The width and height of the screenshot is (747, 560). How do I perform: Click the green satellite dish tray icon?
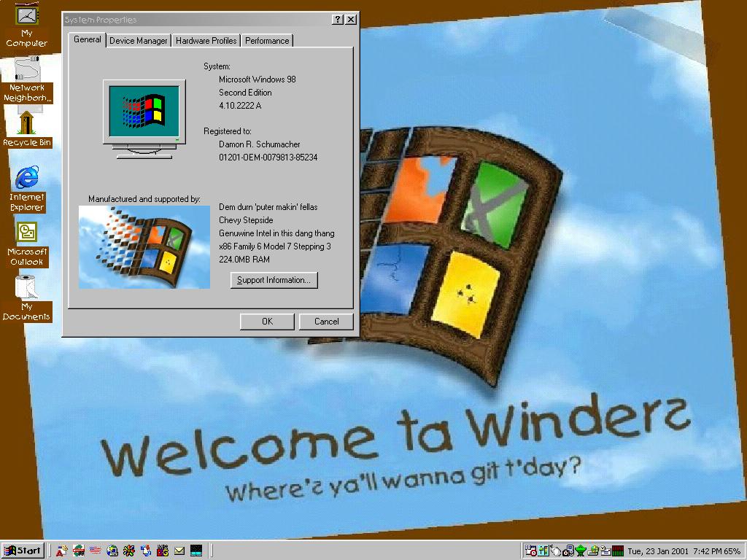point(581,551)
